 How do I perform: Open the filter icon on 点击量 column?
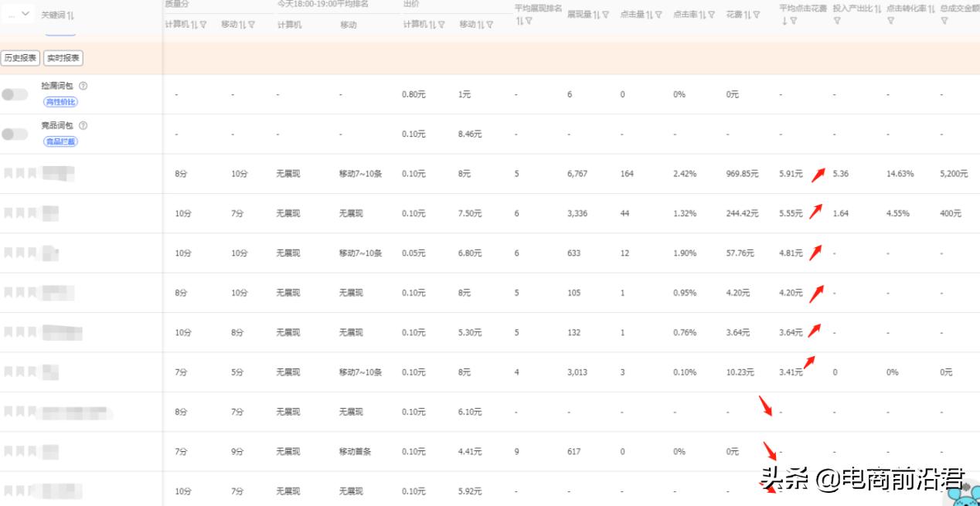(x=657, y=14)
